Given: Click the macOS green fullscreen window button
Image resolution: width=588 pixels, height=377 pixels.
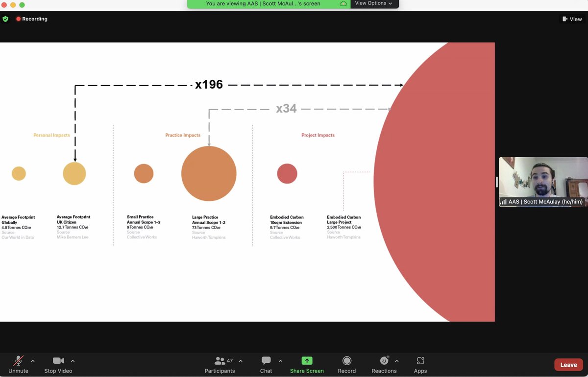Looking at the screenshot, I should 22,5.
